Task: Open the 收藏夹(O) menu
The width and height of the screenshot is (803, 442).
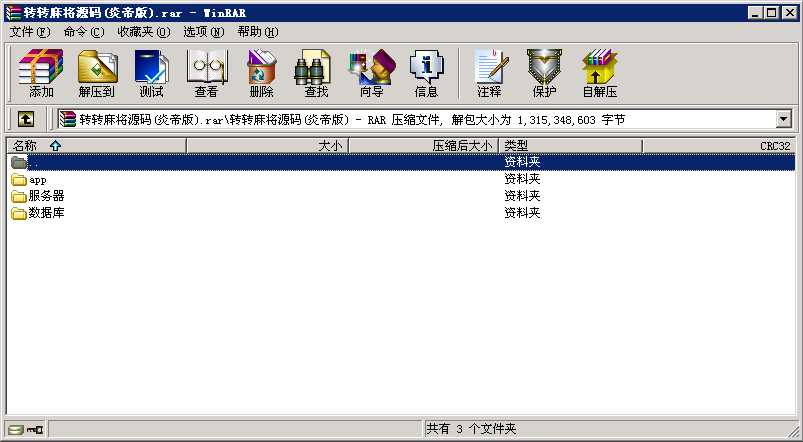Action: coord(144,32)
